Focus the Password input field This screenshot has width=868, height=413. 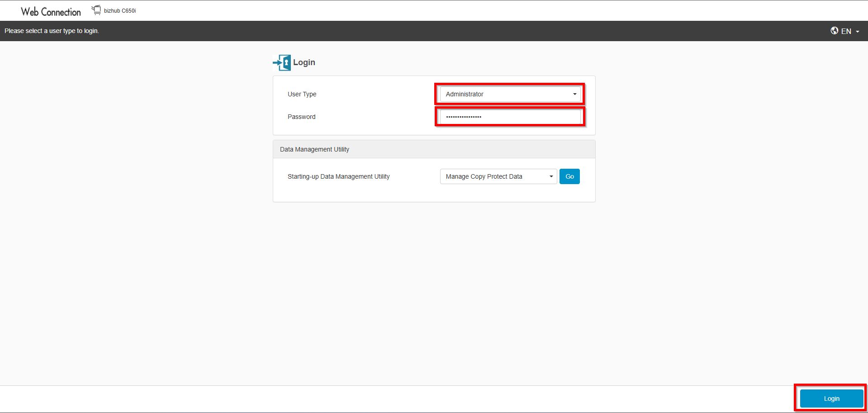click(510, 117)
